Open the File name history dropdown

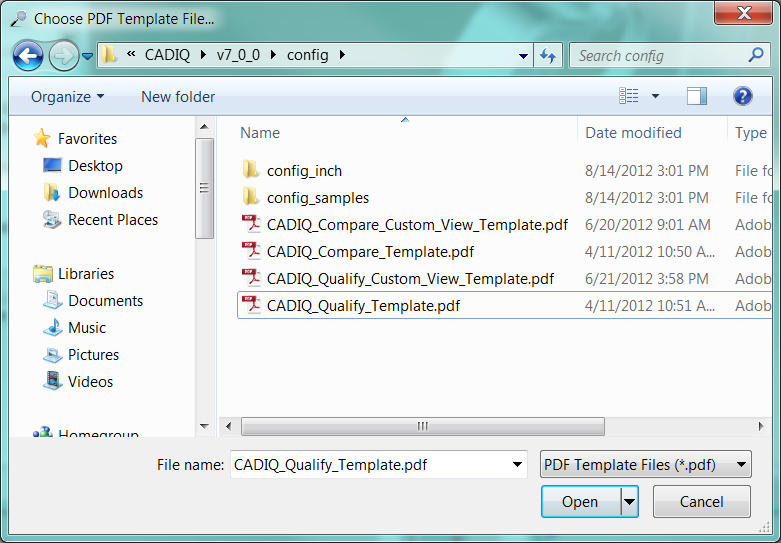point(517,464)
